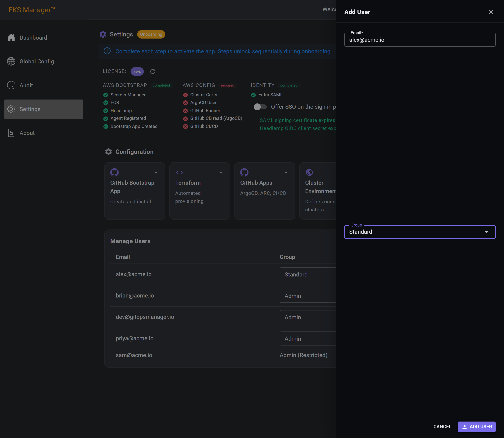Click the Bootstrap App Created check icon
Image resolution: width=504 pixels, height=438 pixels.
pyautogui.click(x=106, y=126)
